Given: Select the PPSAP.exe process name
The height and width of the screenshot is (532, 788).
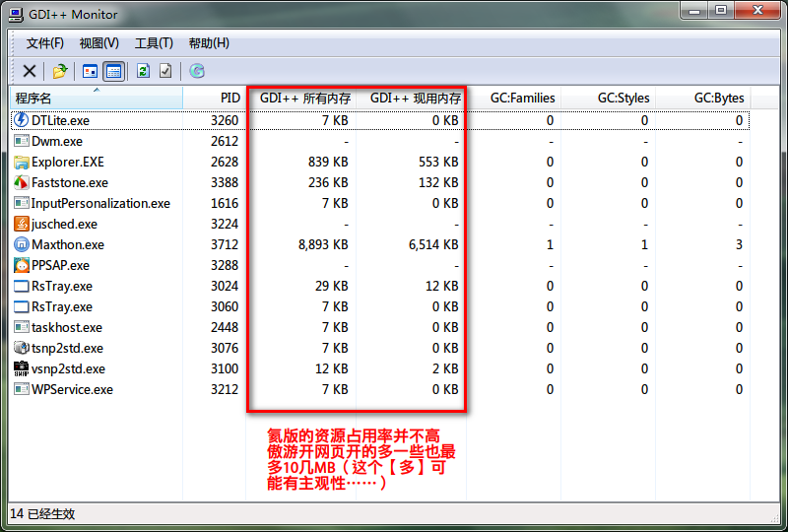Looking at the screenshot, I should (x=60, y=265).
